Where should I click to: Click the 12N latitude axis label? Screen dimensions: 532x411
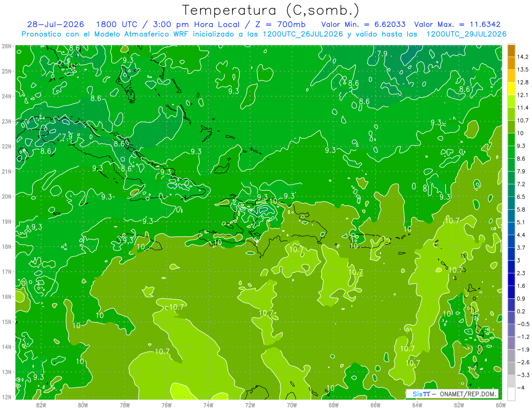[x=6, y=397]
